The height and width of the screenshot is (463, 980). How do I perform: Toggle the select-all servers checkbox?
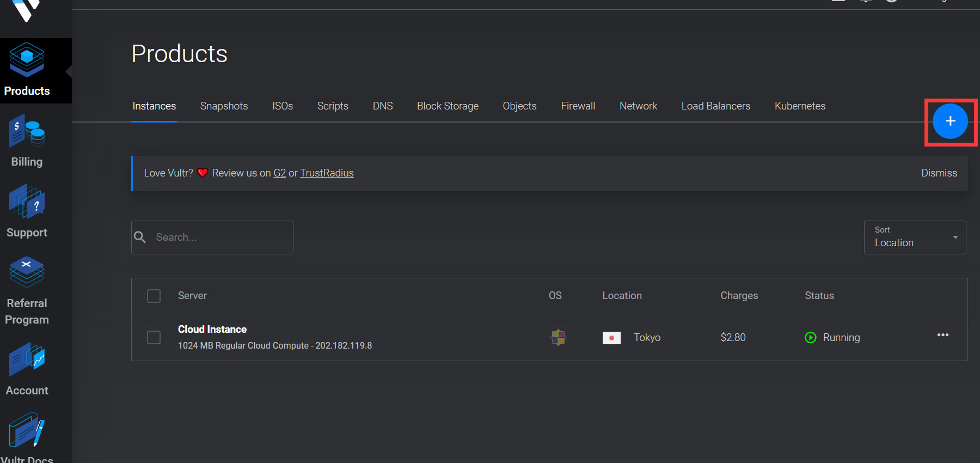[x=154, y=296]
